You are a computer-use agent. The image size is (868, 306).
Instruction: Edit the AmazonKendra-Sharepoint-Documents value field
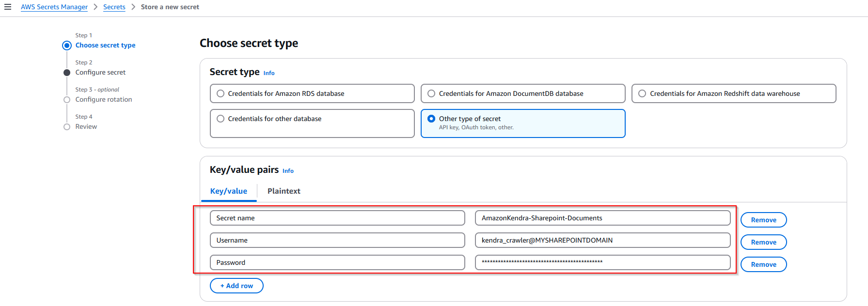602,218
